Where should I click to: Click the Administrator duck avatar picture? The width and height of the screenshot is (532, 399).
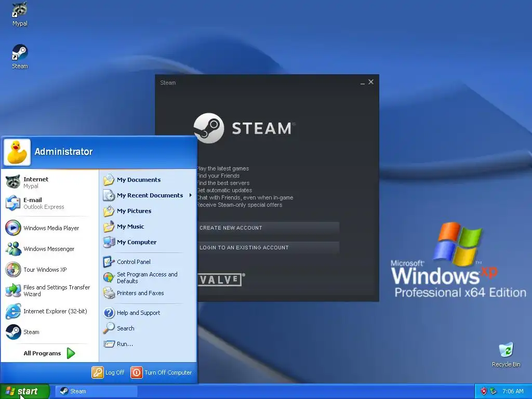(x=17, y=152)
